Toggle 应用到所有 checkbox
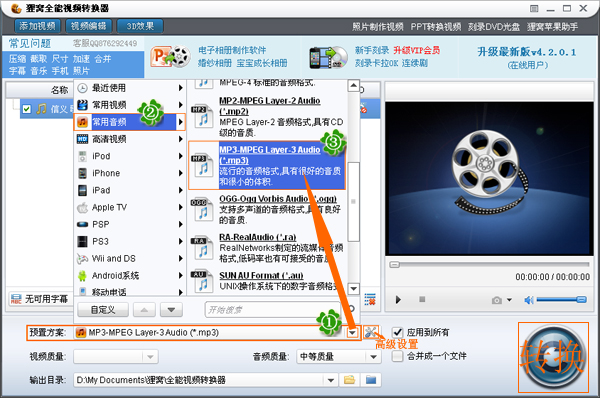 (x=398, y=332)
